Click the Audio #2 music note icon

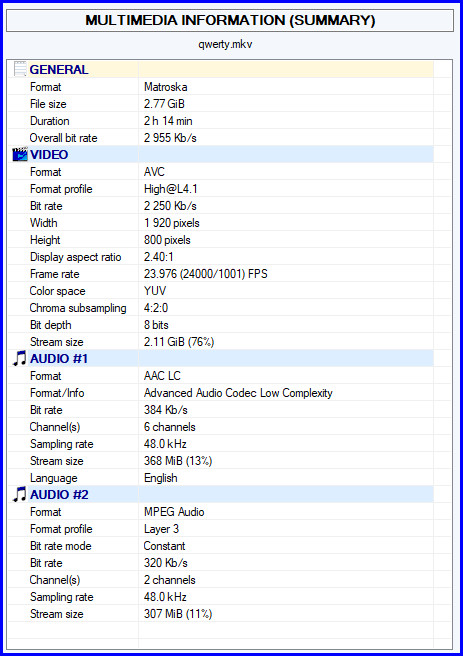(20, 495)
